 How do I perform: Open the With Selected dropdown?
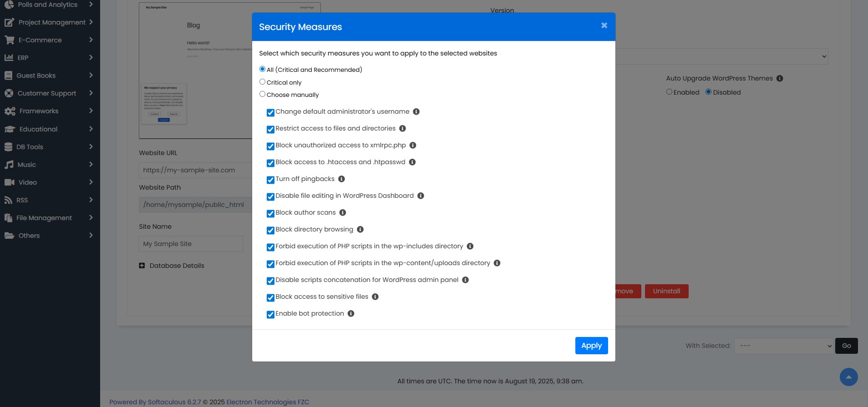click(x=784, y=346)
